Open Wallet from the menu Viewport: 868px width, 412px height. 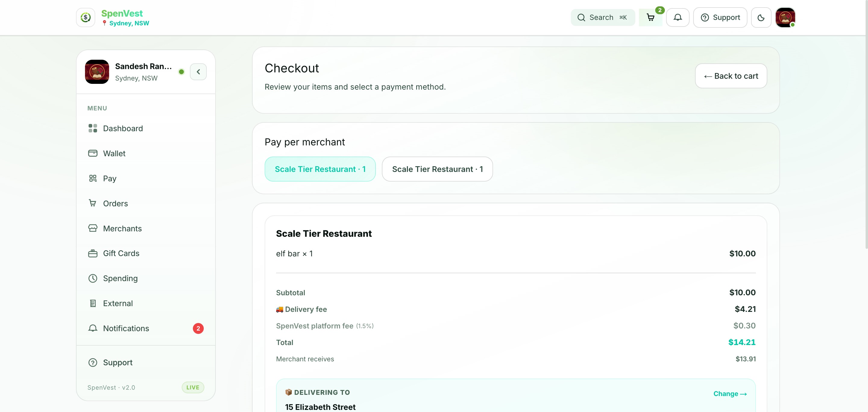click(146, 154)
